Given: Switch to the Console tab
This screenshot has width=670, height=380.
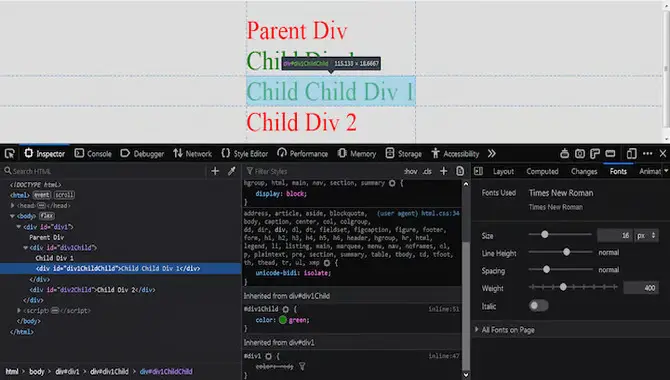Looking at the screenshot, I should point(93,153).
